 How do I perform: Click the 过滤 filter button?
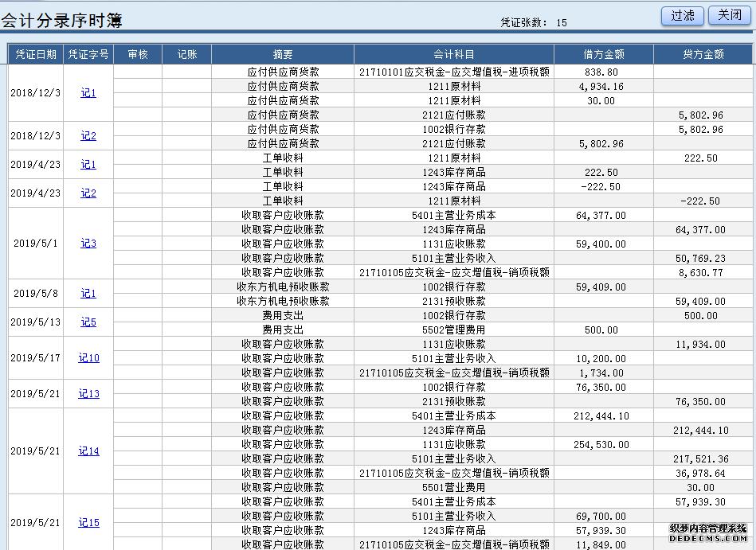click(682, 15)
